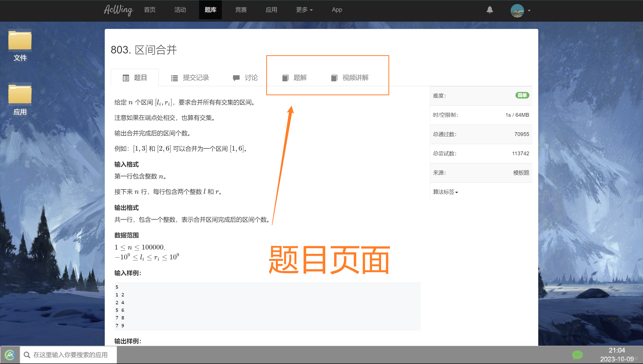Click the 输入格式 heading

[127, 164]
